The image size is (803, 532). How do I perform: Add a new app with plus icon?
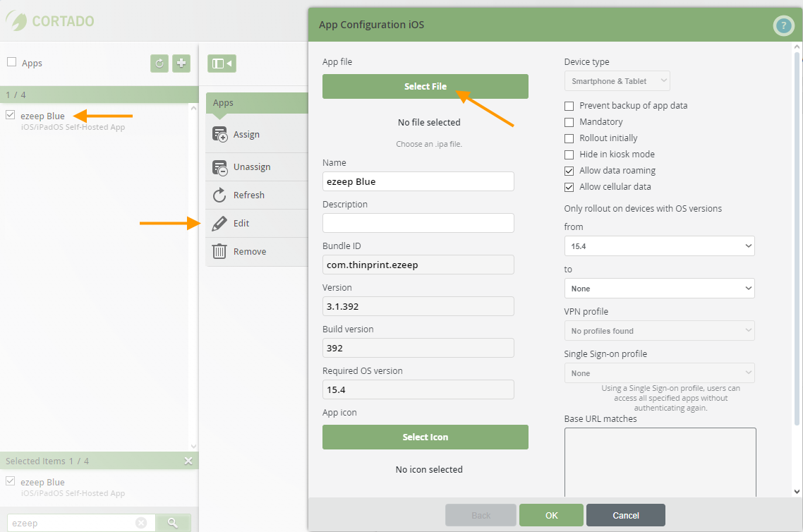pos(181,64)
